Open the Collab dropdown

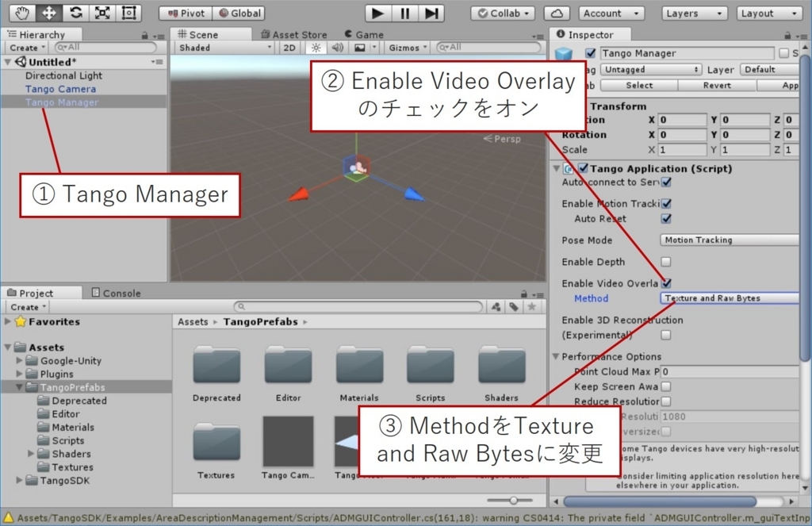click(x=503, y=13)
